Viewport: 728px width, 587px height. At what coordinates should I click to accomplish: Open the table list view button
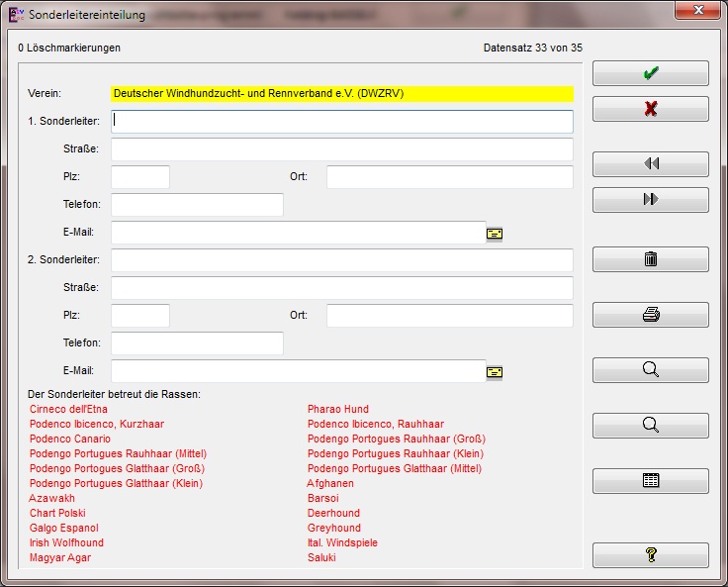651,480
